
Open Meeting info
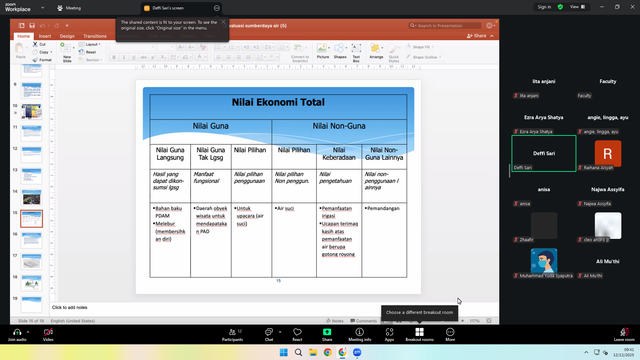tap(360, 334)
